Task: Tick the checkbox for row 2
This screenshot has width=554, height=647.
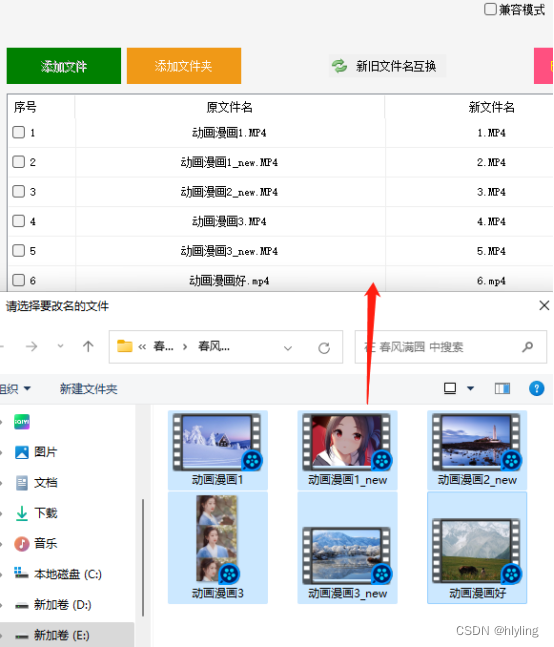Action: (19, 162)
